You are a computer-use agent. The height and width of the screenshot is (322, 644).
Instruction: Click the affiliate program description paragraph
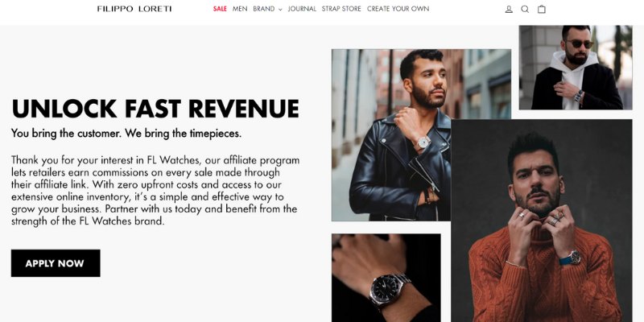tap(155, 190)
